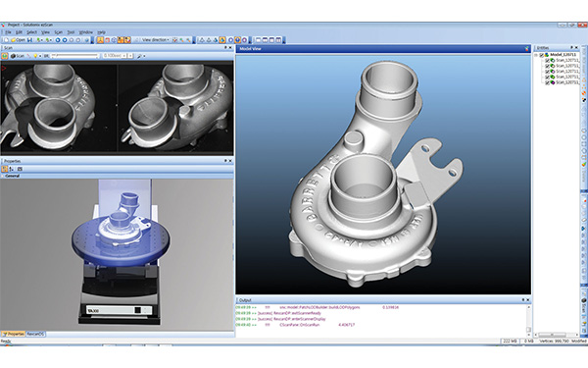
Task: Click the Save floppy disk icon
Action: pyautogui.click(x=29, y=40)
